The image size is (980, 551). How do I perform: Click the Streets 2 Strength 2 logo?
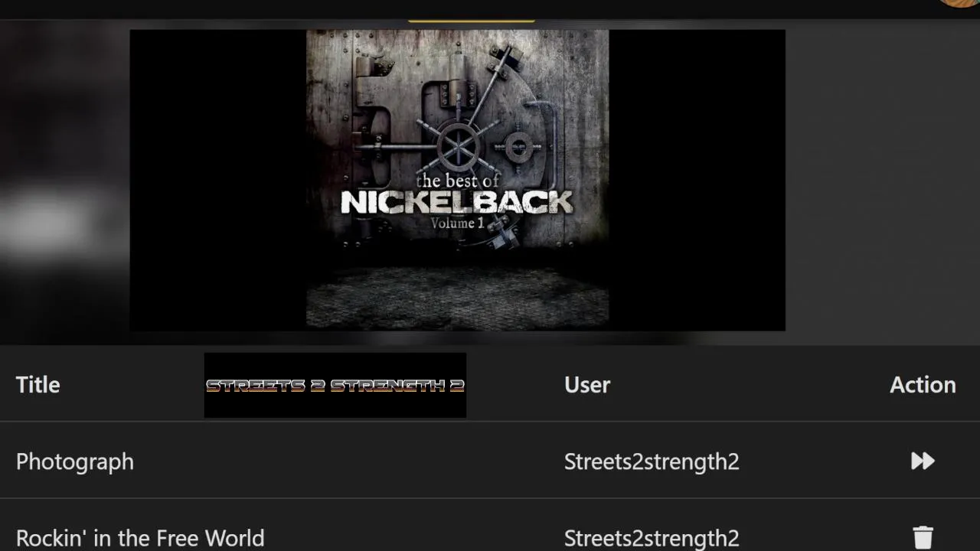pyautogui.click(x=335, y=385)
